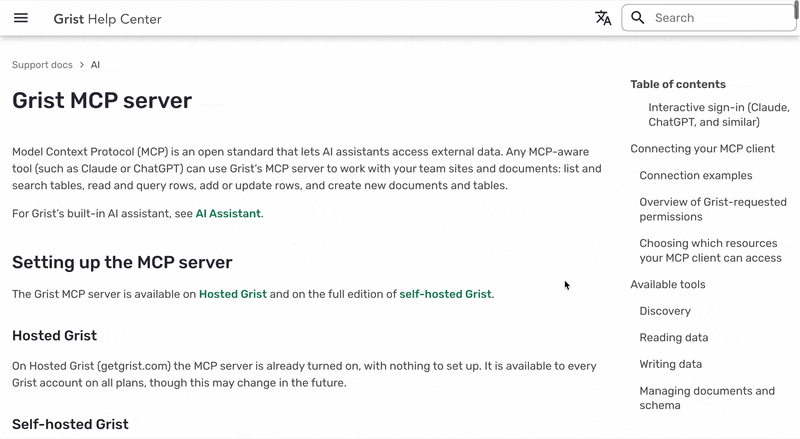Screen dimensions: 800x439
Task: Open the AI breadcrumb link
Action: 95,65
